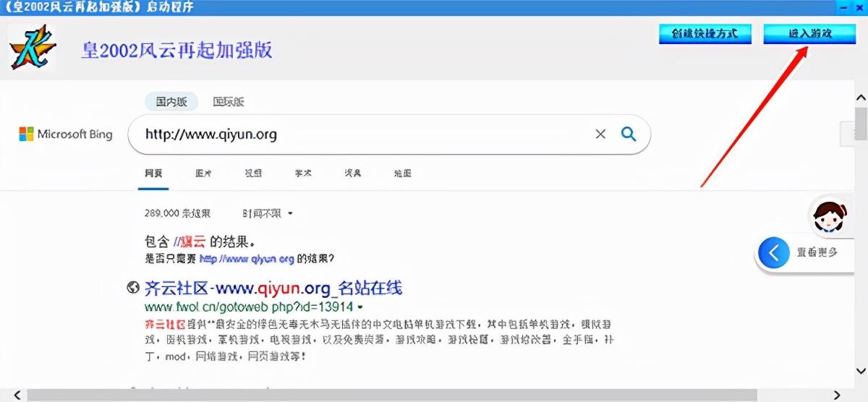Switch to the 国际版 tab

coord(229,102)
